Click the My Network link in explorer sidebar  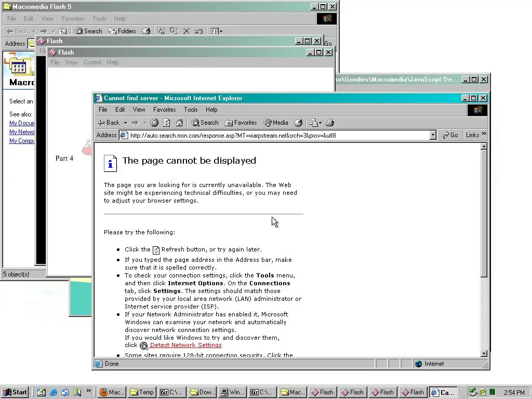(x=22, y=132)
